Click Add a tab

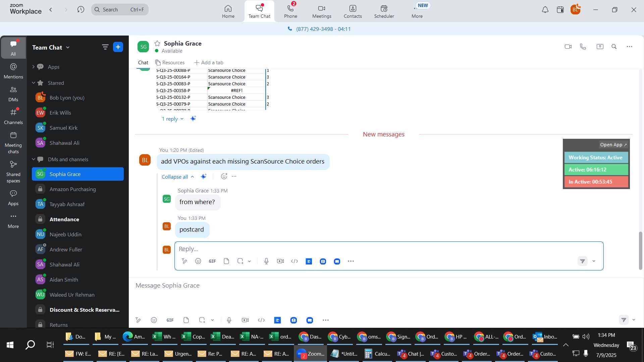coord(209,63)
